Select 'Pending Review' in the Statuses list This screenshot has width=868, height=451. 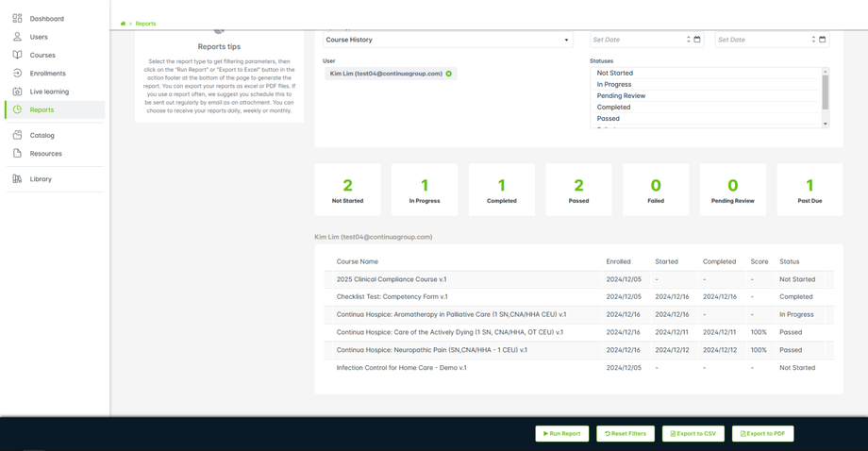tap(621, 95)
